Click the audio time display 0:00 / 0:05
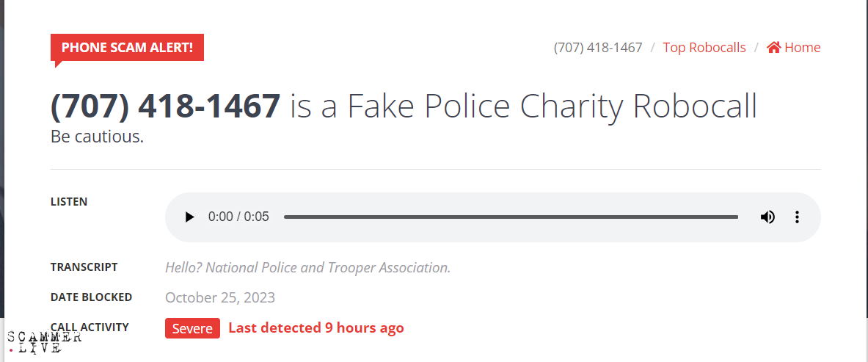Image resolution: width=868 pixels, height=362 pixels. click(x=238, y=217)
